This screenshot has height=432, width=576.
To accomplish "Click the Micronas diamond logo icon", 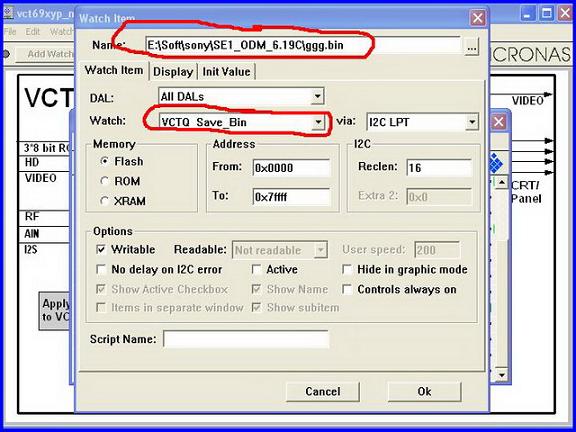I will tap(497, 164).
